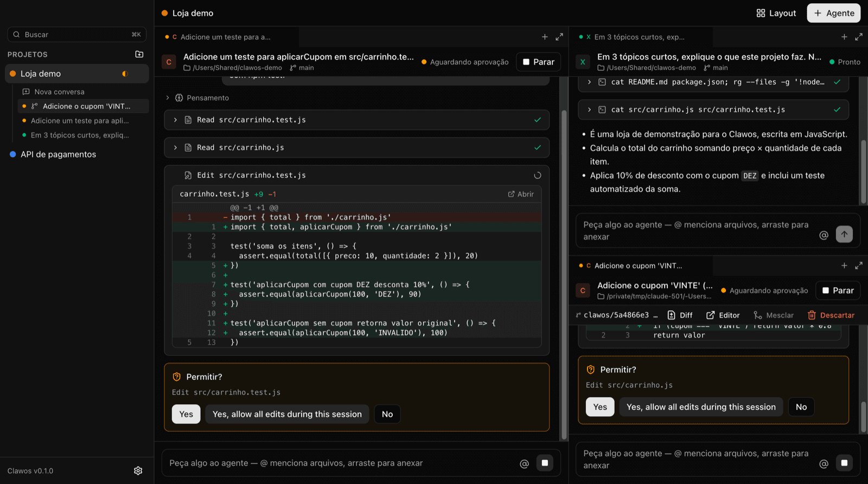Image resolution: width=868 pixels, height=484 pixels.
Task: Expand the 'Adicione um teste' pane fullscreen
Action: tap(559, 37)
